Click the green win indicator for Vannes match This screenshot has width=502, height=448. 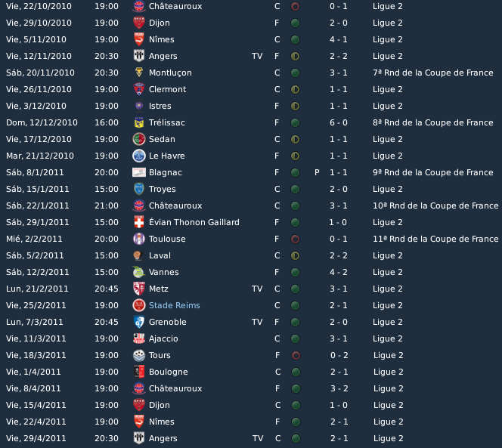coord(295,272)
